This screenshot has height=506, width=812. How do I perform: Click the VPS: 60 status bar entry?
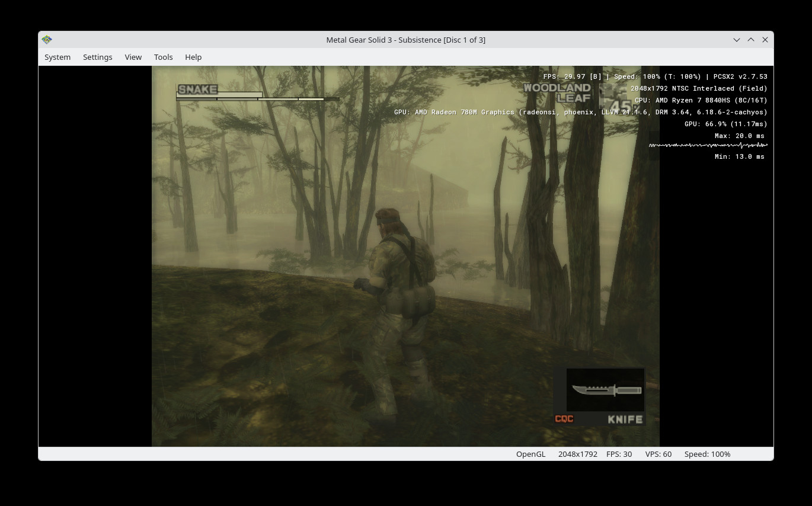(x=658, y=454)
